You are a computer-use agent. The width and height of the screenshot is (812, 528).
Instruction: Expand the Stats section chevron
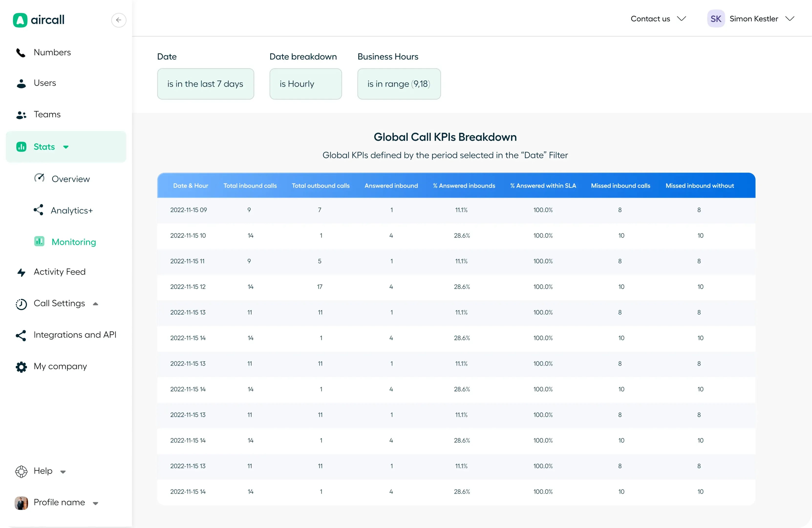(x=65, y=147)
